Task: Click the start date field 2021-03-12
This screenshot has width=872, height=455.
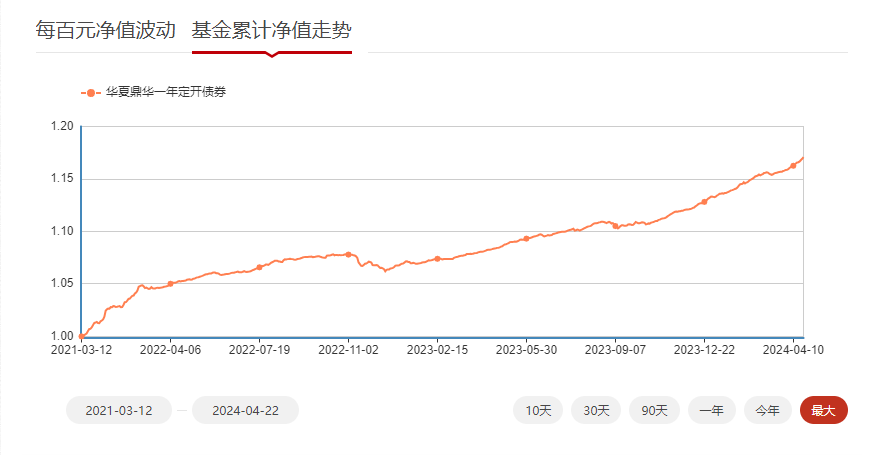Action: point(119,410)
